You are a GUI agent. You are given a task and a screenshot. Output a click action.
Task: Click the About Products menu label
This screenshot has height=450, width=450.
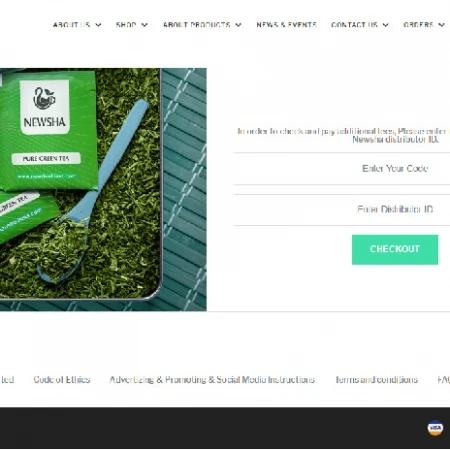[197, 25]
